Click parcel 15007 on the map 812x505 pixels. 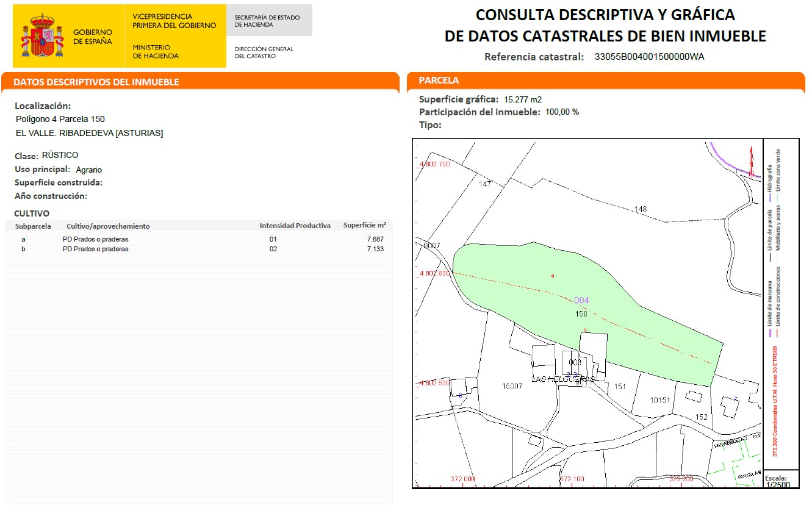tap(514, 386)
